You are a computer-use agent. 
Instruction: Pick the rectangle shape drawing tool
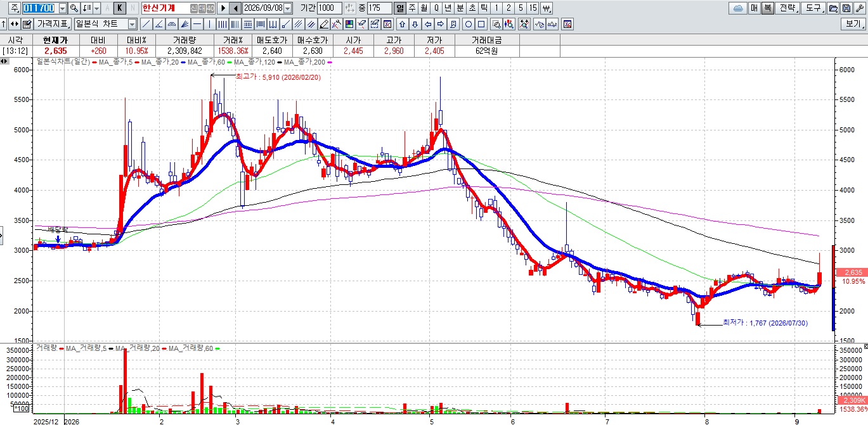pos(481,24)
